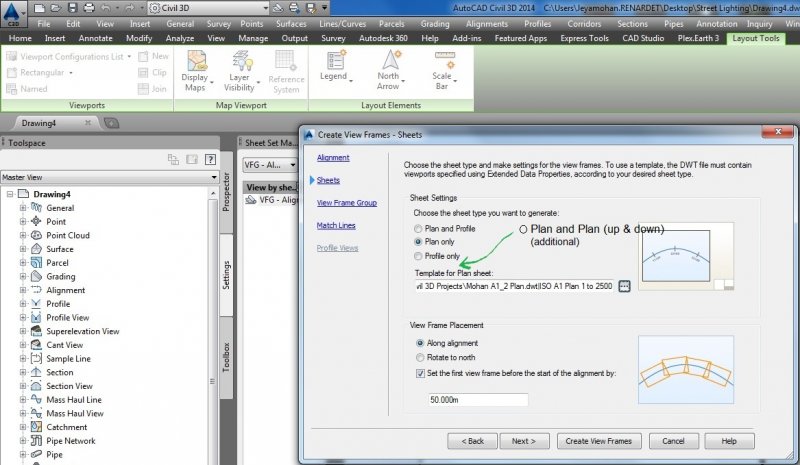Open the Alignments menu in menu bar
This screenshot has width=800, height=465.
(x=487, y=24)
